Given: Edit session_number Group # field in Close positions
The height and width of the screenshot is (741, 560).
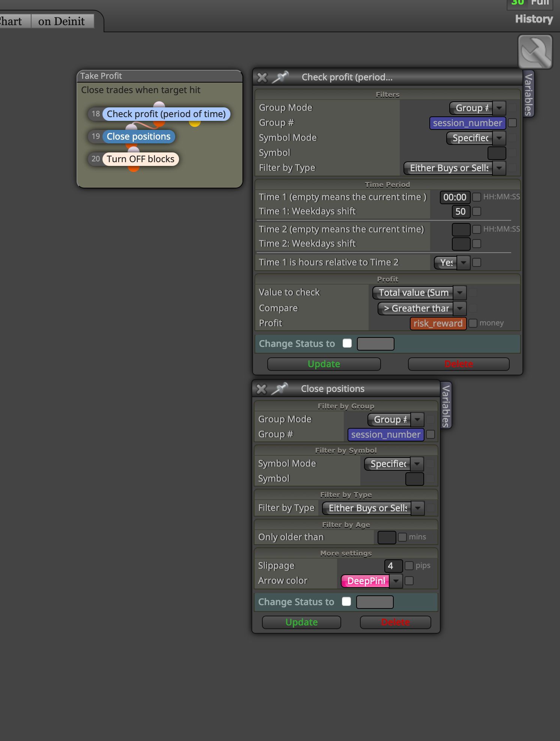Looking at the screenshot, I should (386, 435).
